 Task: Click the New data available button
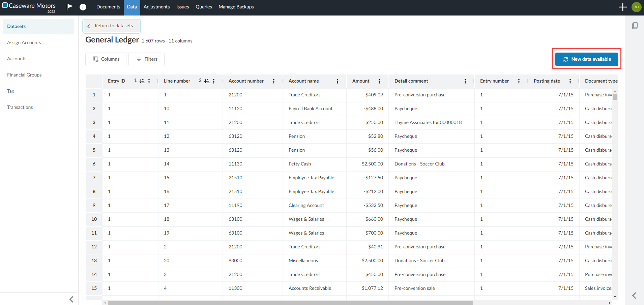[587, 59]
